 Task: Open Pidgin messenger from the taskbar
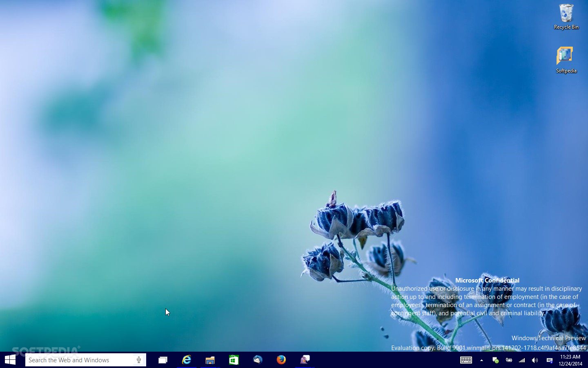(x=305, y=360)
